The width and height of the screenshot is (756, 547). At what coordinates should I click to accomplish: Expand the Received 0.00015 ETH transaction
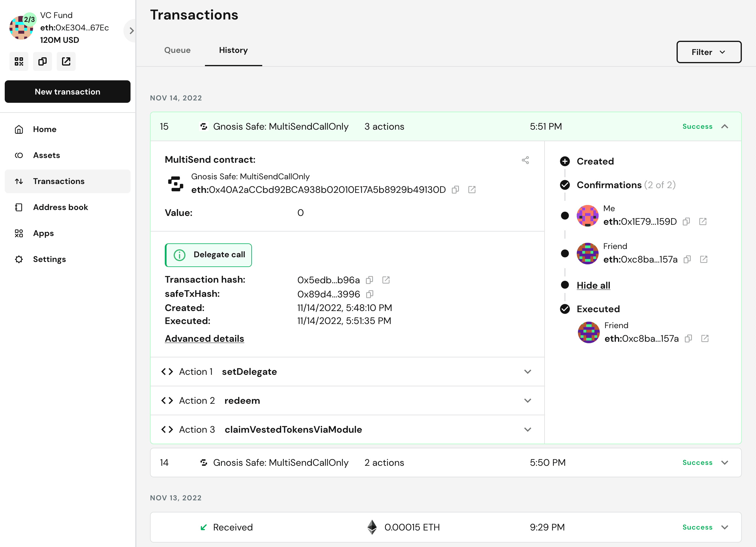(x=724, y=528)
